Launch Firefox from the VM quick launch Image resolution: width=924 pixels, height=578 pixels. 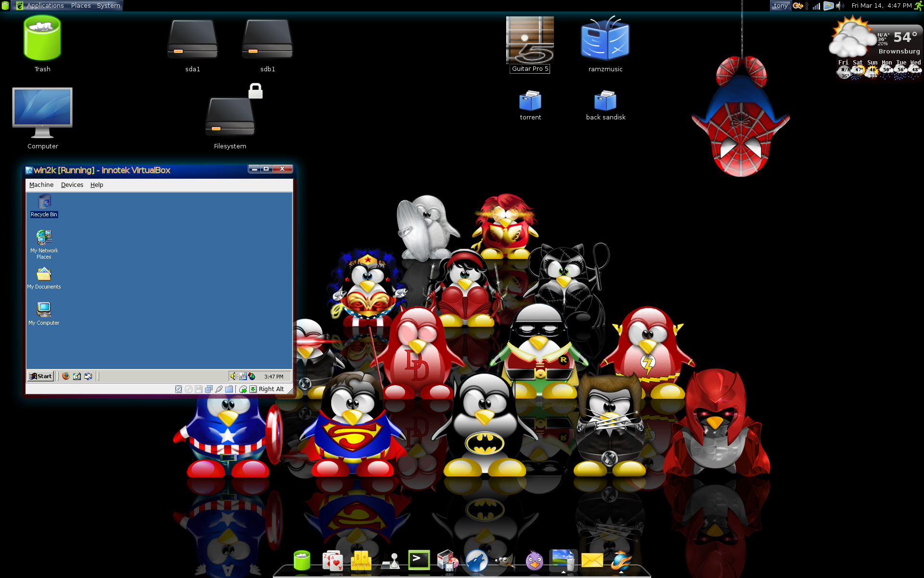66,376
